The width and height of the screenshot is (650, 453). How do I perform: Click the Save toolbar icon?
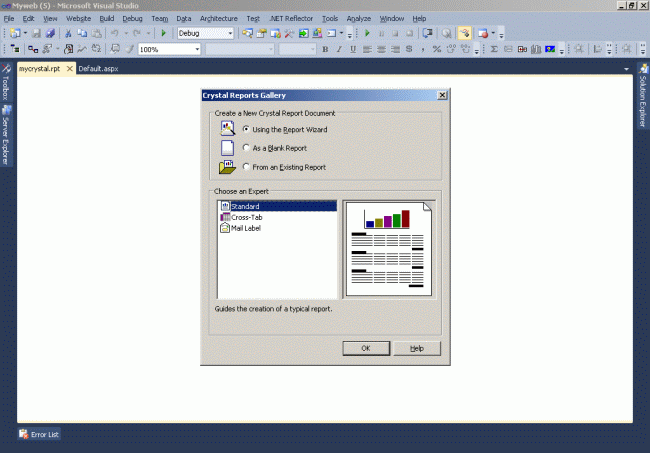(x=36, y=33)
